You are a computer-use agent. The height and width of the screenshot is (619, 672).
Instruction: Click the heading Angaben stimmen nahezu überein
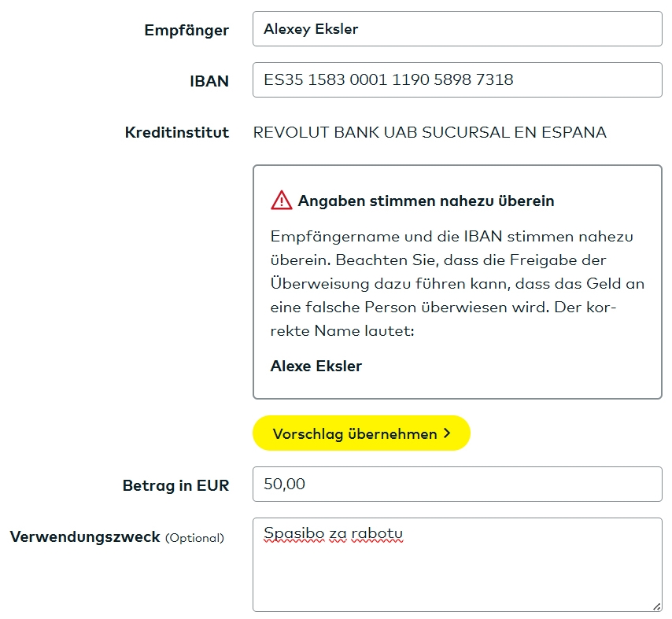pyautogui.click(x=426, y=201)
